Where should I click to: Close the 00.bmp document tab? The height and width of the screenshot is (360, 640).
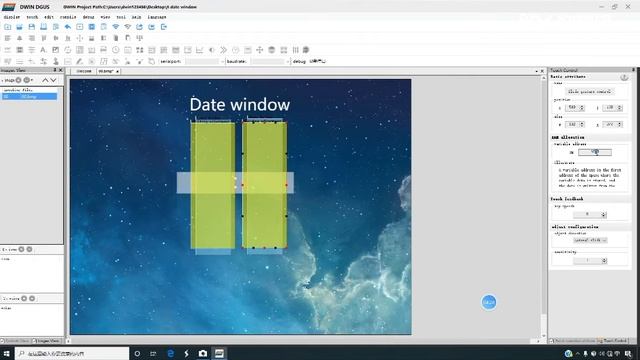tap(118, 71)
